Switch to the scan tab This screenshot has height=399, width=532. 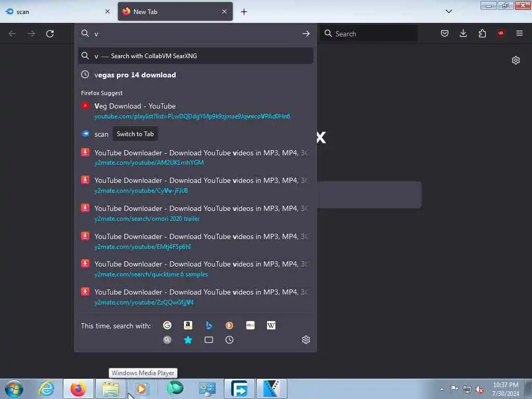point(58,12)
